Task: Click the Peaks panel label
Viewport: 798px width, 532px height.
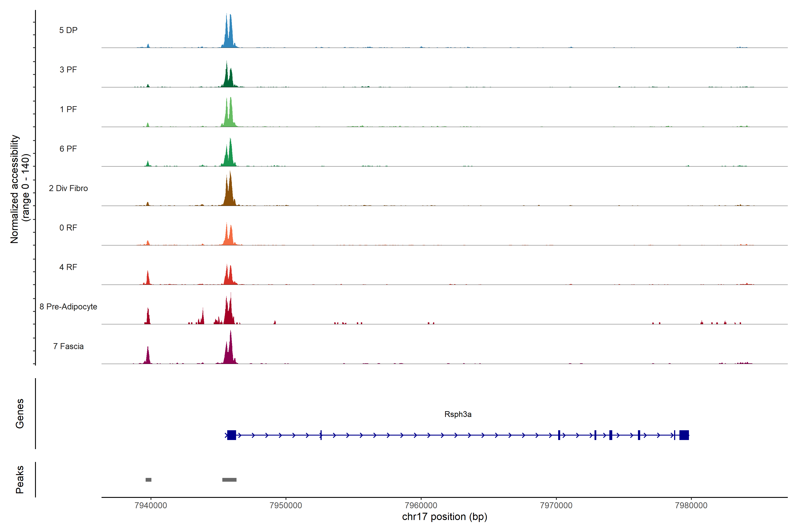Action: pos(20,479)
